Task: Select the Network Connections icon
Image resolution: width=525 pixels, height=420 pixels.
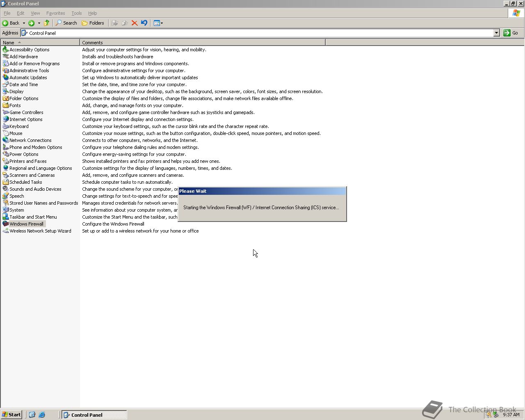Action: [6, 140]
